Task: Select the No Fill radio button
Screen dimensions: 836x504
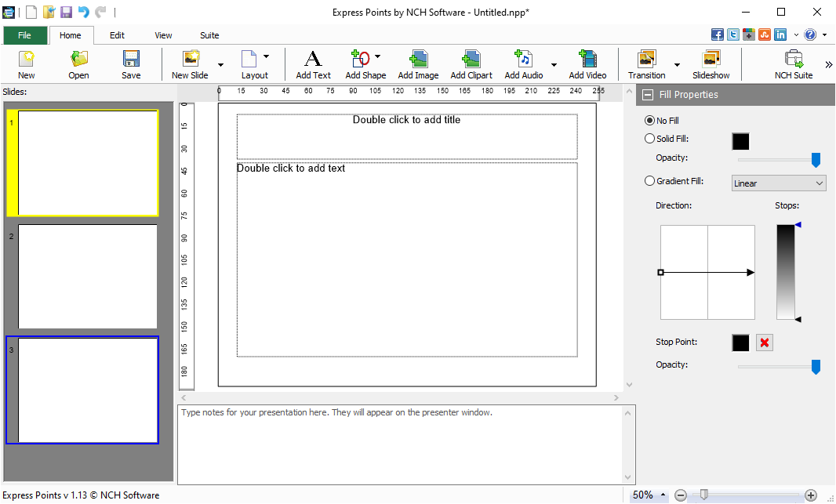Action: [649, 121]
